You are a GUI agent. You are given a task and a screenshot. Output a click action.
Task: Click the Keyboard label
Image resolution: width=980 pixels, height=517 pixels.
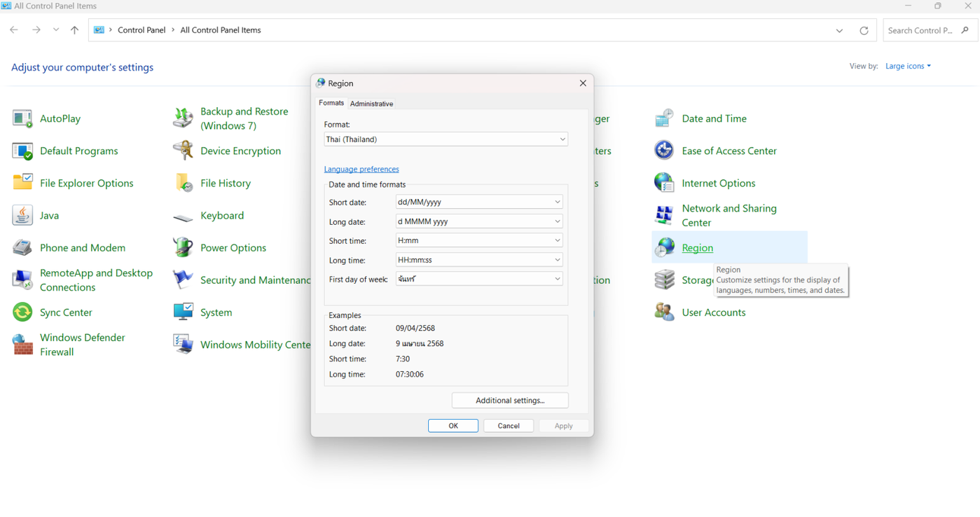222,216
